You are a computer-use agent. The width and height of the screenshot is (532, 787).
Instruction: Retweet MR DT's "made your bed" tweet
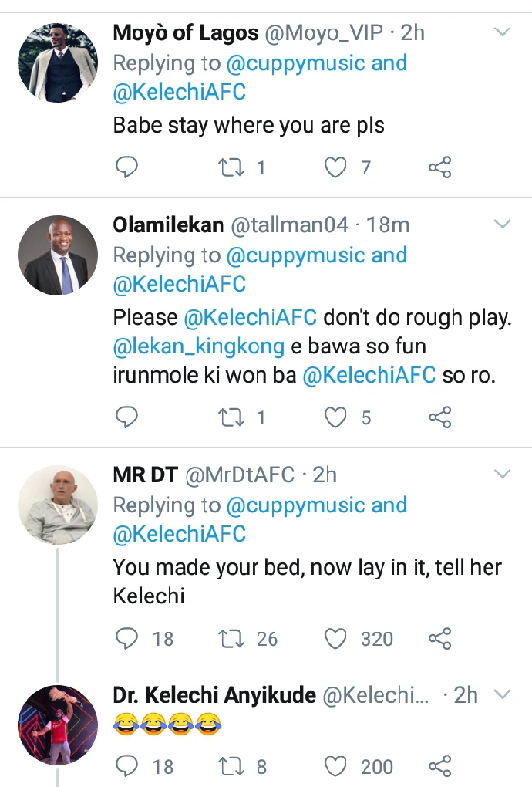click(231, 639)
